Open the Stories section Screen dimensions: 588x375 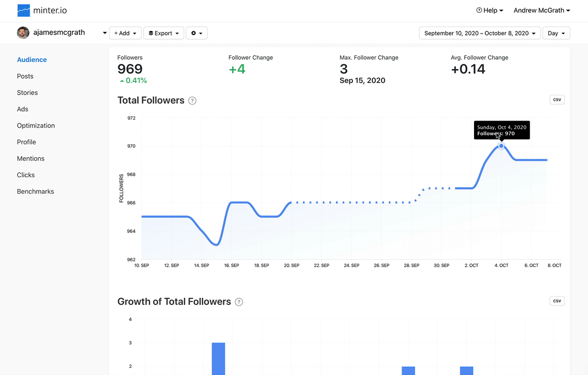(x=27, y=93)
